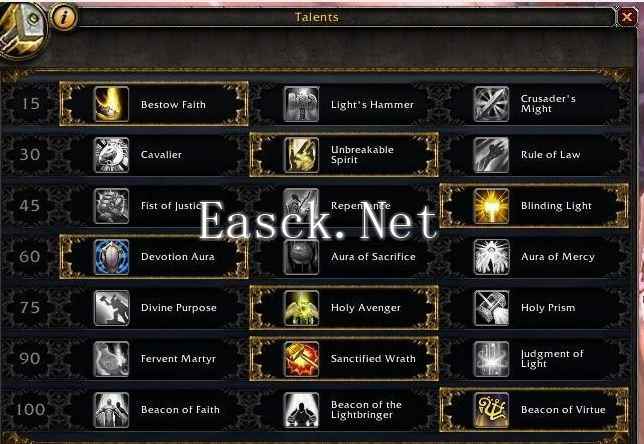Screen dimensions: 644x444
Task: Close the Talents window
Action: [x=627, y=17]
